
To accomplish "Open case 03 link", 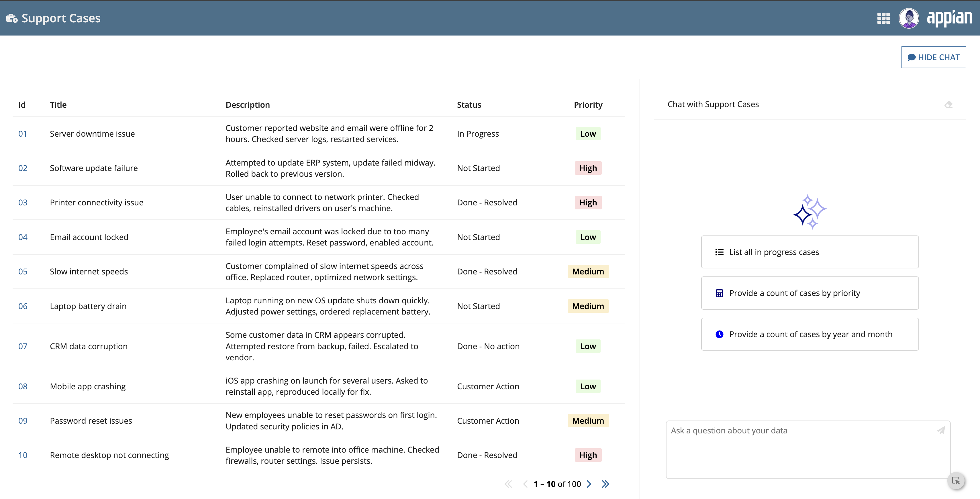I will click(x=23, y=203).
